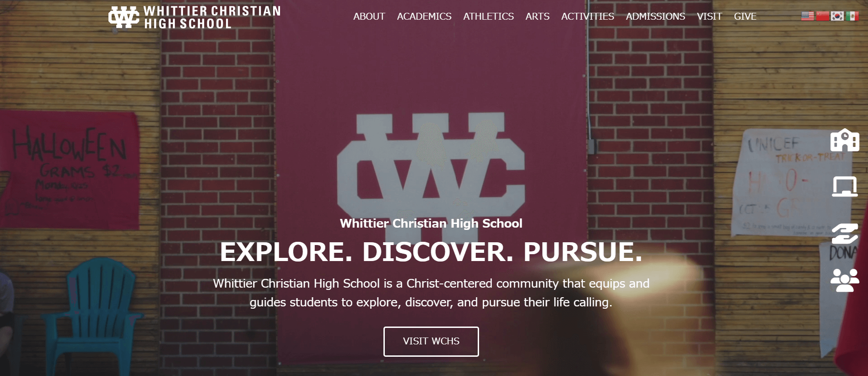This screenshot has width=868, height=376.
Task: Click the EXPLORE. DISCOVER. PURSUE. headline
Action: (431, 252)
